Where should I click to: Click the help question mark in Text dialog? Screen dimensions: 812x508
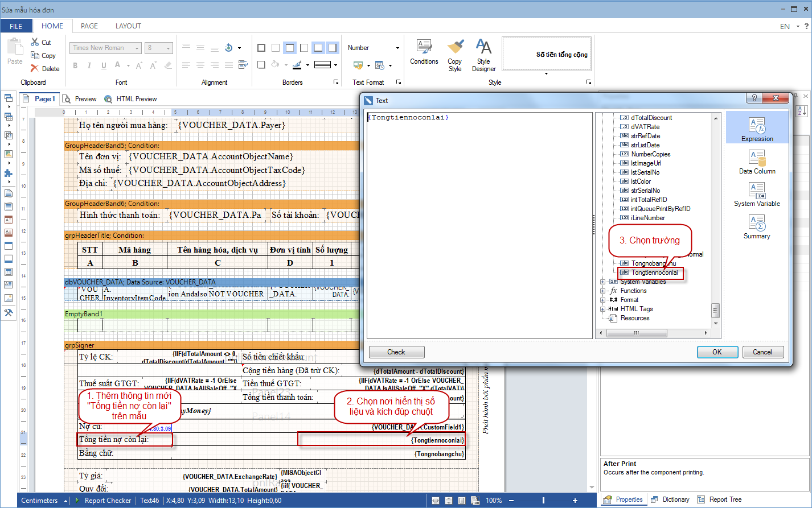[x=754, y=98]
